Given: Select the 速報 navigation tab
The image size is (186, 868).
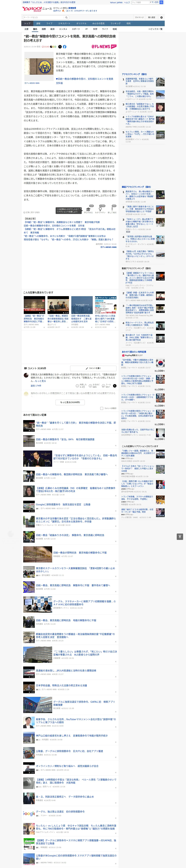Looking at the screenshot, I should [38, 24].
